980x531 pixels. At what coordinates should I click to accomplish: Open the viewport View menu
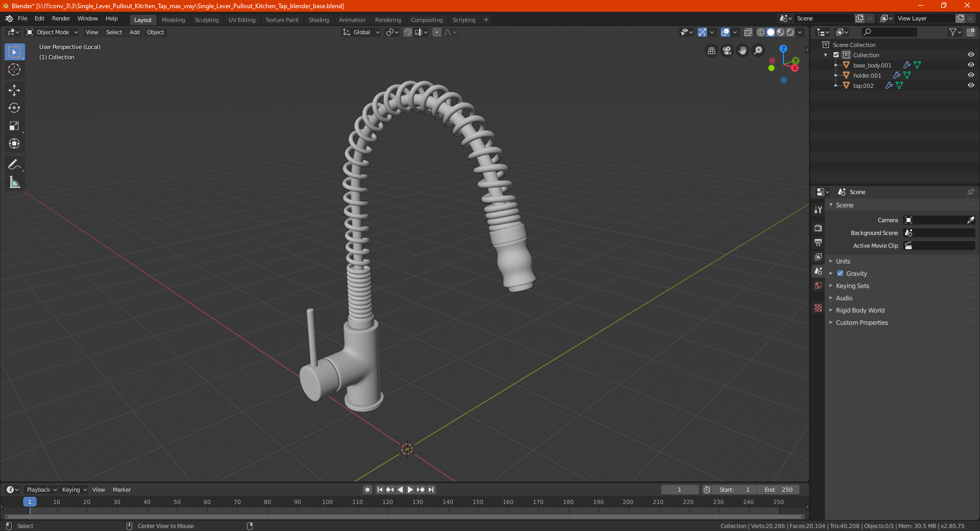(92, 32)
